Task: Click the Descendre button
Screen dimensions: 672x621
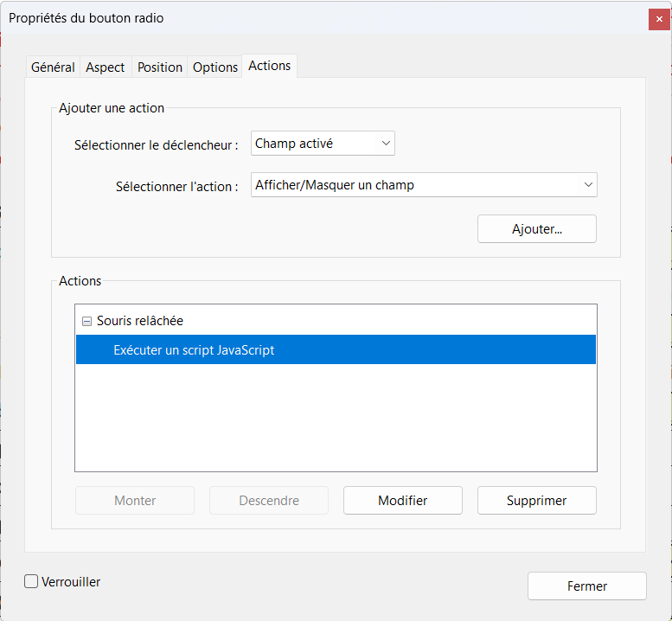Action: (x=269, y=500)
